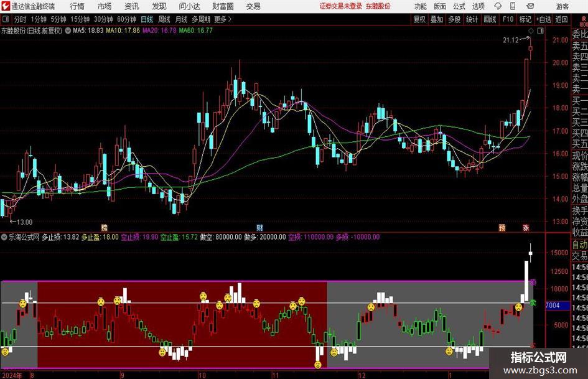Click the 通达信 red logo icon
The height and width of the screenshot is (379, 588).
(5, 6)
